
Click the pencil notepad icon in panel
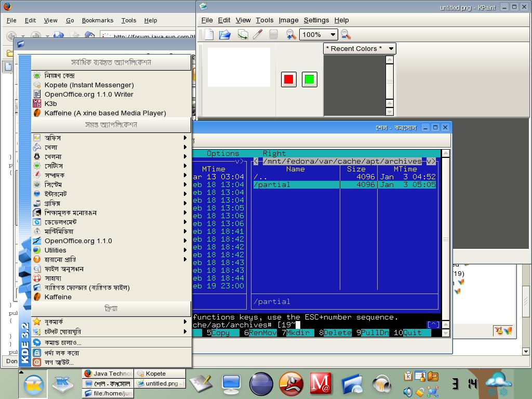[201, 383]
